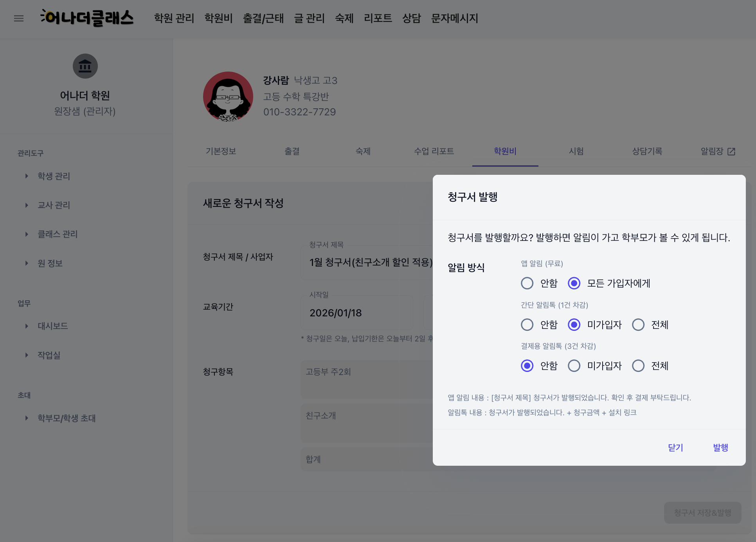Expand 대시보드 sidebar item
This screenshot has width=756, height=542.
[x=52, y=326]
